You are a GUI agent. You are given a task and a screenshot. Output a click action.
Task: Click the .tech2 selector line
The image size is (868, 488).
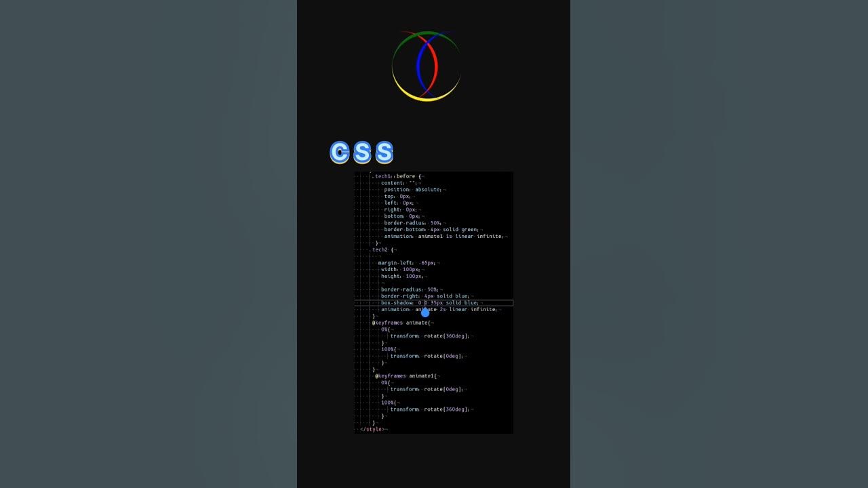[383, 249]
